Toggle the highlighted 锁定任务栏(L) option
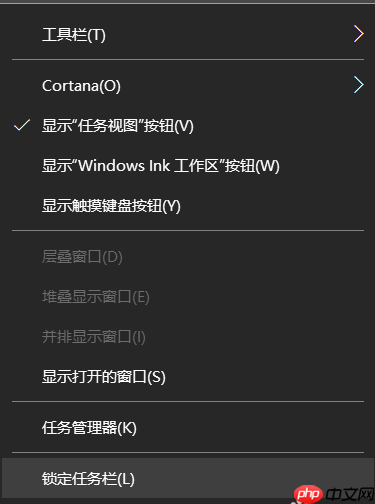Viewport: 375px width, 504px height. click(187, 478)
